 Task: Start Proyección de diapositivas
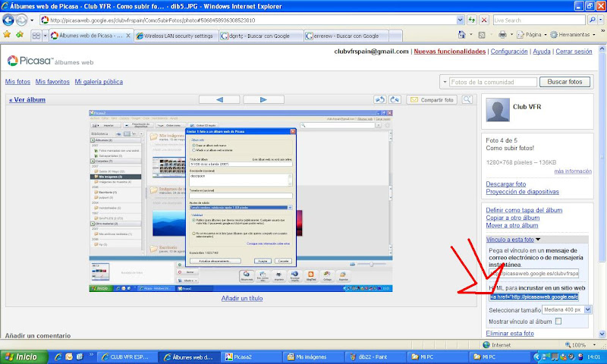523,191
